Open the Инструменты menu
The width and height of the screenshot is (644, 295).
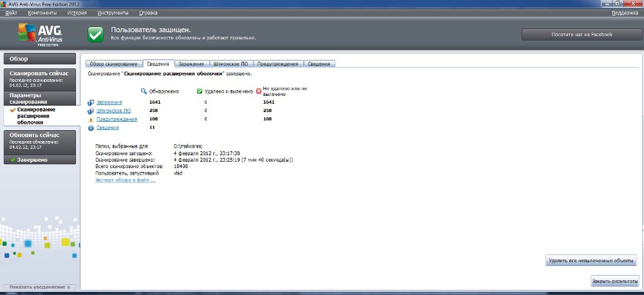pos(113,13)
